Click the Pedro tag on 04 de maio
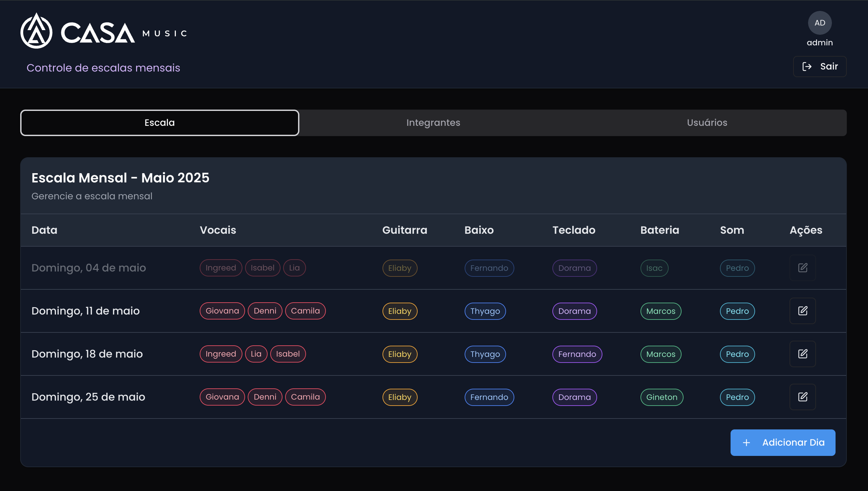The height and width of the screenshot is (491, 868). 737,268
